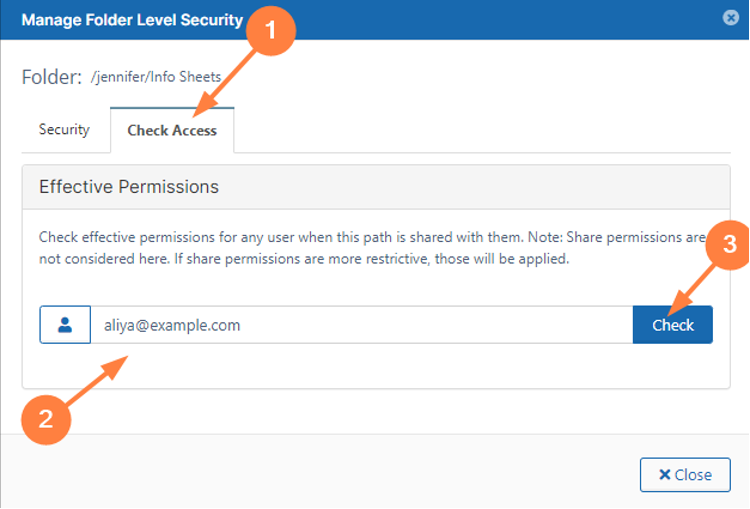The image size is (750, 509).
Task: Click the Manage Folder Level Security title
Action: (131, 19)
